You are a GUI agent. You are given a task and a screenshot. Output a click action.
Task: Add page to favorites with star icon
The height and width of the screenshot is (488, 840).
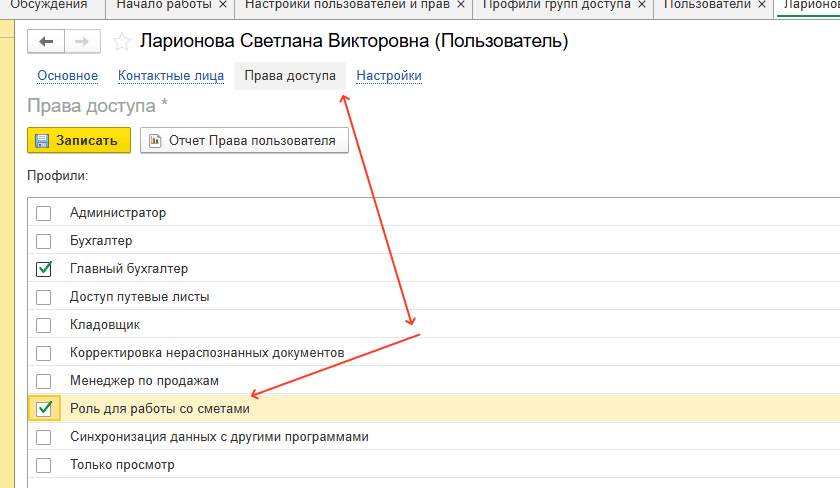point(122,42)
